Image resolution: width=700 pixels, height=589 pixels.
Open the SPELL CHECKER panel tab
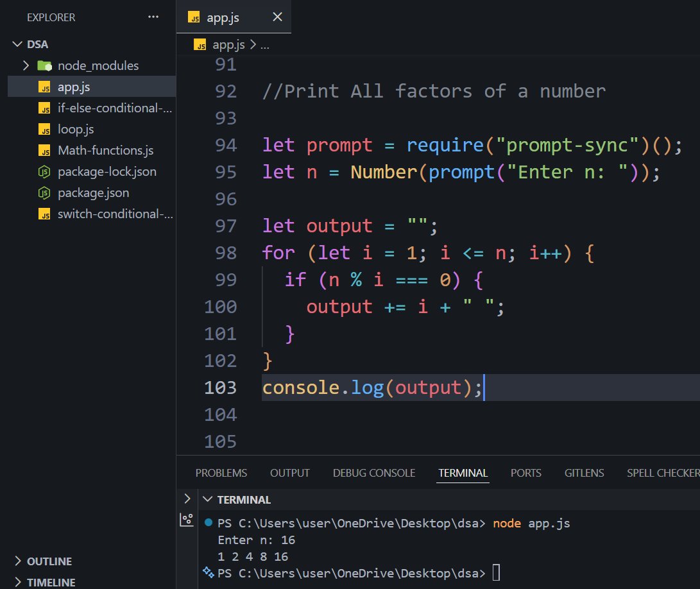pyautogui.click(x=663, y=473)
